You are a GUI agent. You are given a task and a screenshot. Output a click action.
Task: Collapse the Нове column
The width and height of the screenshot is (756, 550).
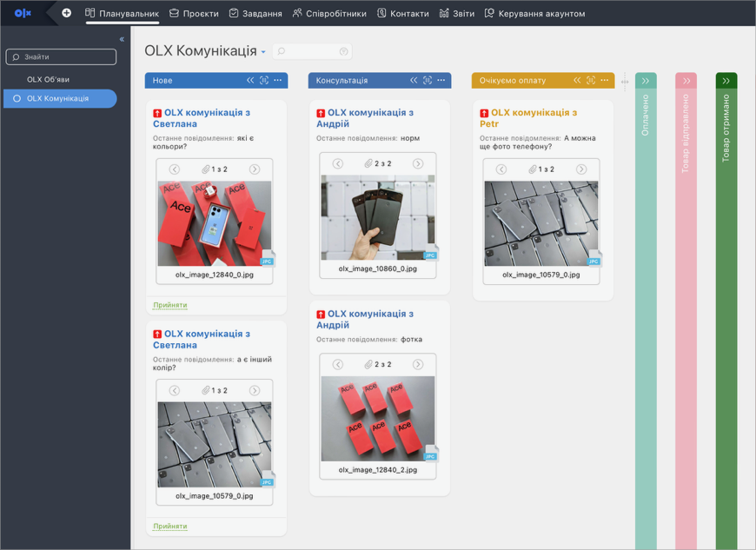(250, 80)
